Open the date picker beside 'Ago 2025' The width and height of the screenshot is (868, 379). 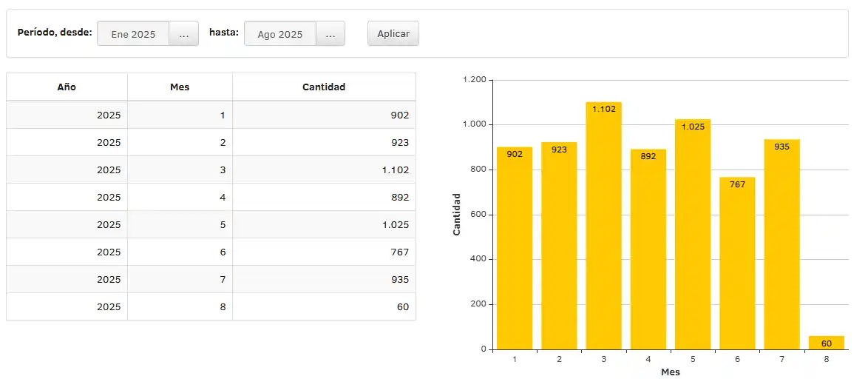click(330, 34)
